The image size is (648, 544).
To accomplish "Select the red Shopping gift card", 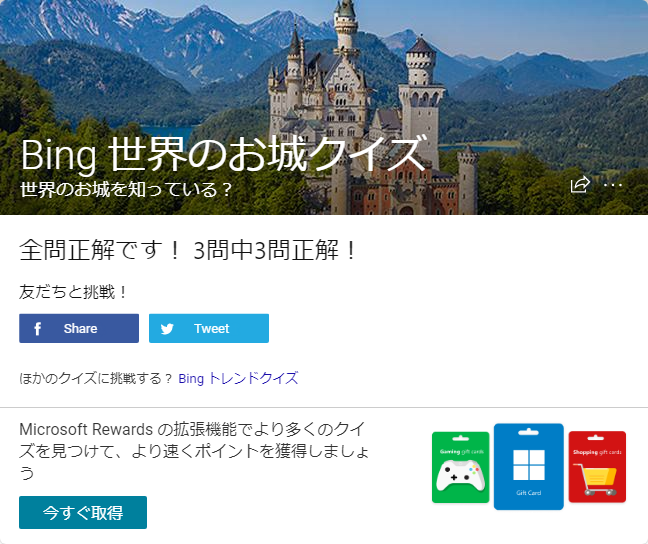I will coord(597,467).
